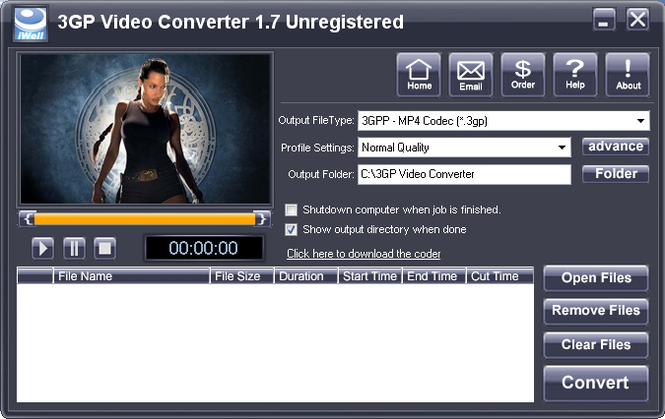Click the Open Files button

(596, 278)
